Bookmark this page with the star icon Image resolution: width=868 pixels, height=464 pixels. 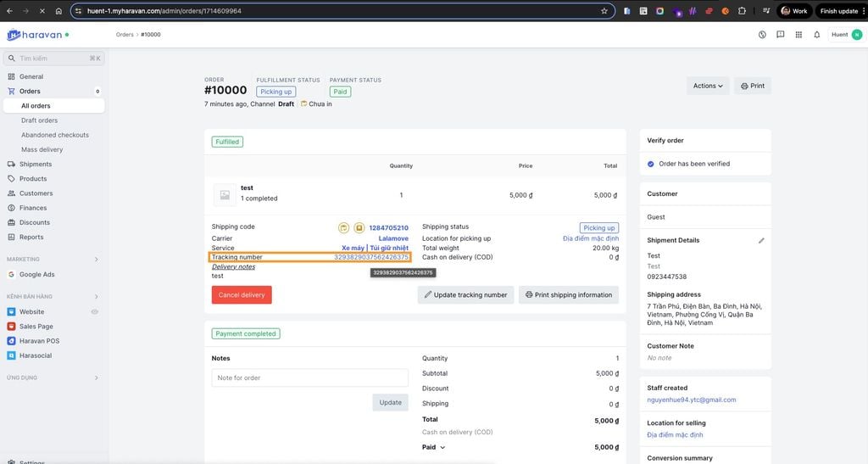(604, 11)
